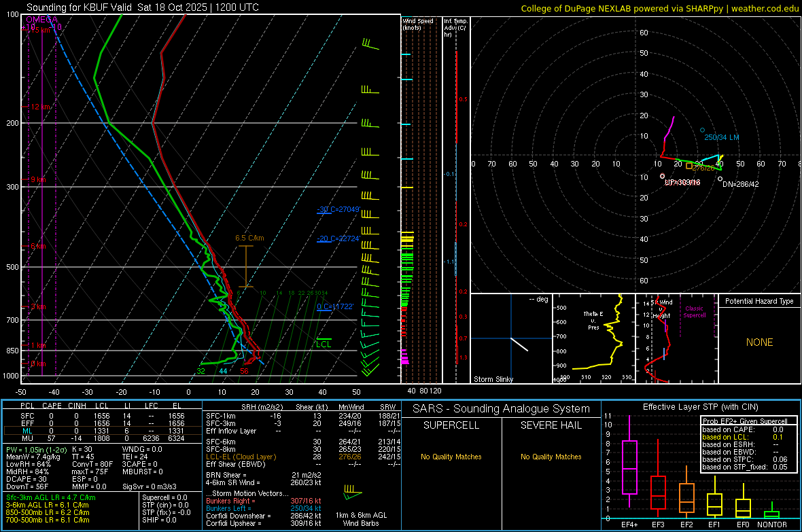This screenshot has width=802, height=532.
Task: Click the SEVERE HAIL analogue column header
Action: coord(551,425)
